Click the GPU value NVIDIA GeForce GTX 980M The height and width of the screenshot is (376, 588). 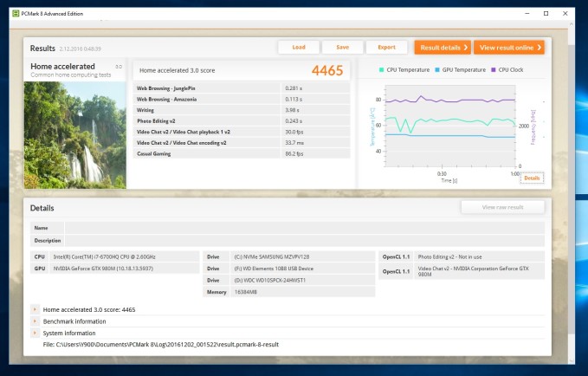103,269
